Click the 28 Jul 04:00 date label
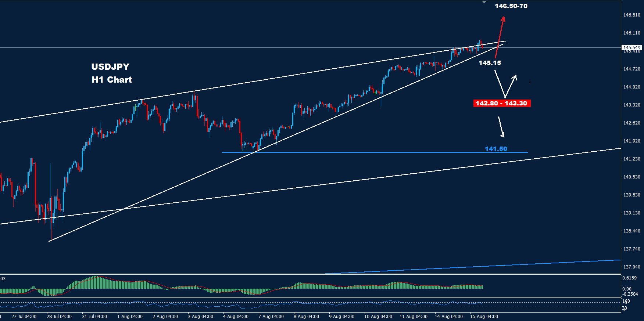Image resolution: width=644 pixels, height=321 pixels. tap(59, 316)
